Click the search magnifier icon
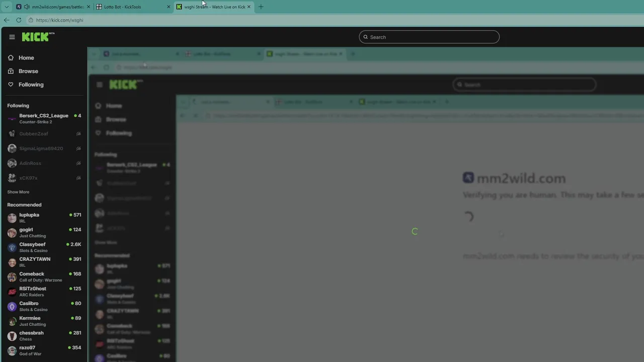This screenshot has height=362, width=644. 366,37
